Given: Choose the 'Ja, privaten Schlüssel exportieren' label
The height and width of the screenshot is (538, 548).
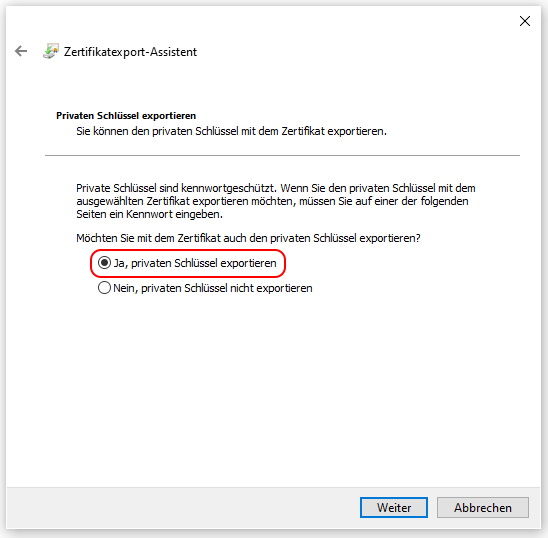Looking at the screenshot, I should tap(195, 263).
